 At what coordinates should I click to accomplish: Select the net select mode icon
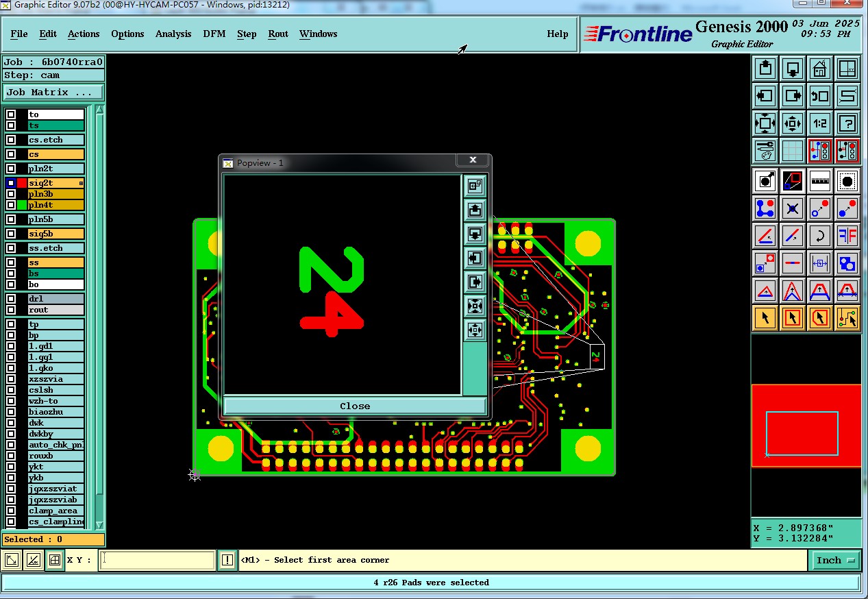pos(848,318)
